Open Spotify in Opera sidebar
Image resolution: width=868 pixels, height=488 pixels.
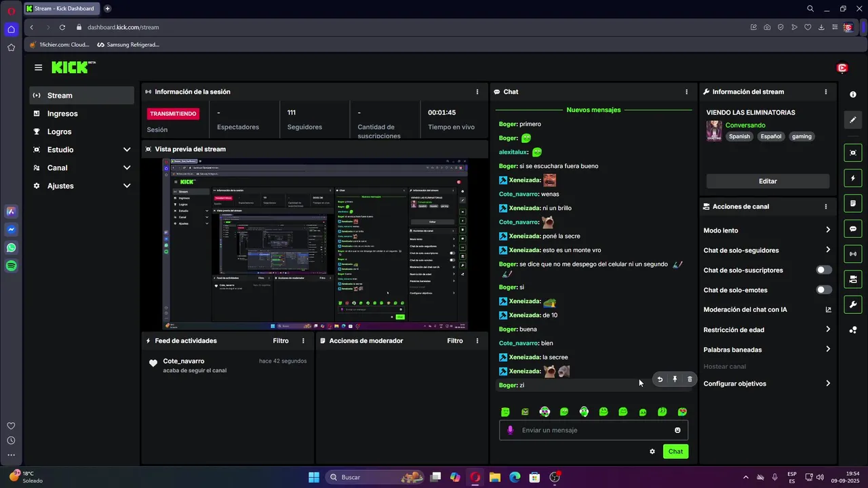point(11,266)
